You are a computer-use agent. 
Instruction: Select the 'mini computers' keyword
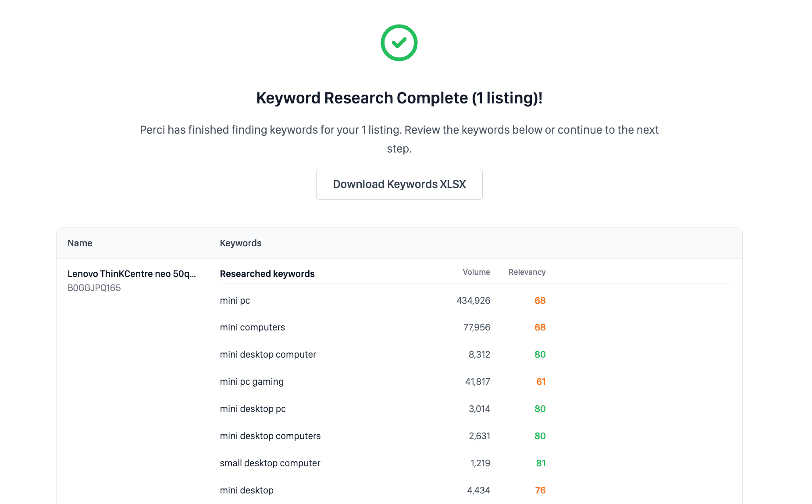252,327
